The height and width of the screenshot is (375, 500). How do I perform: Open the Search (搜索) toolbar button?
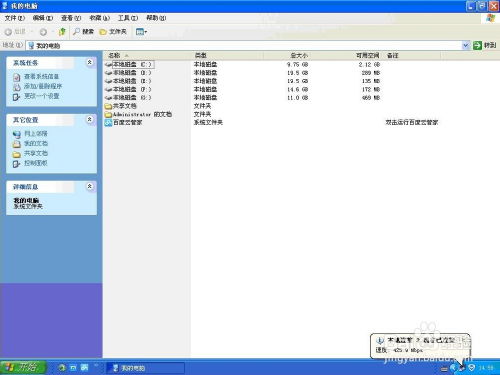coord(84,32)
